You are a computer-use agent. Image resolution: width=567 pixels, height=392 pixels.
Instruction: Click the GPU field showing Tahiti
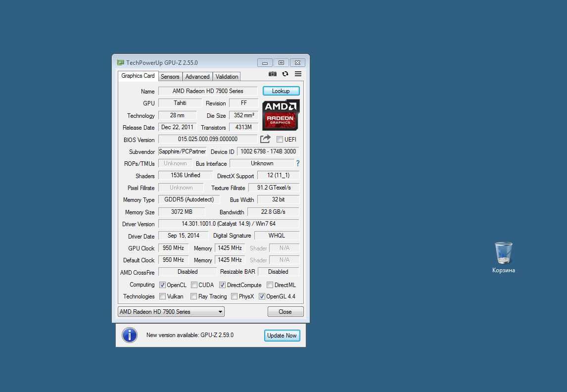click(180, 103)
